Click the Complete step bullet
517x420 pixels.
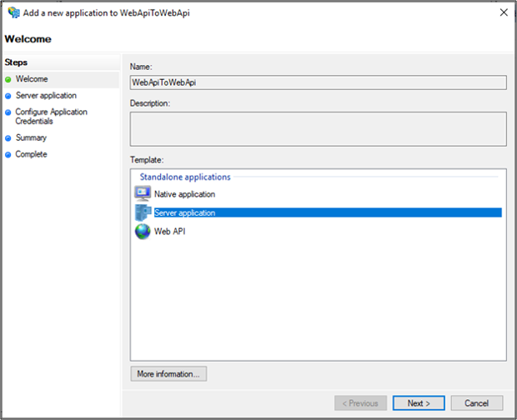coord(8,154)
